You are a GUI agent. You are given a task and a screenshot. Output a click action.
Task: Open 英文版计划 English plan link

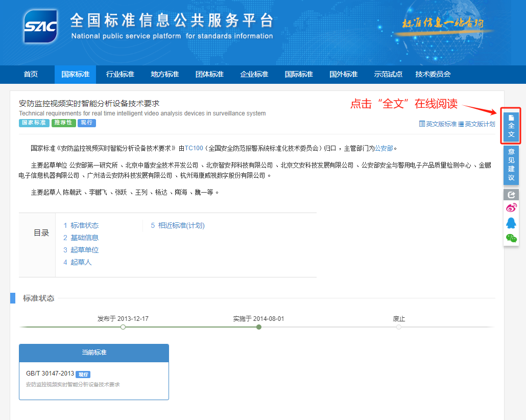tap(477, 124)
